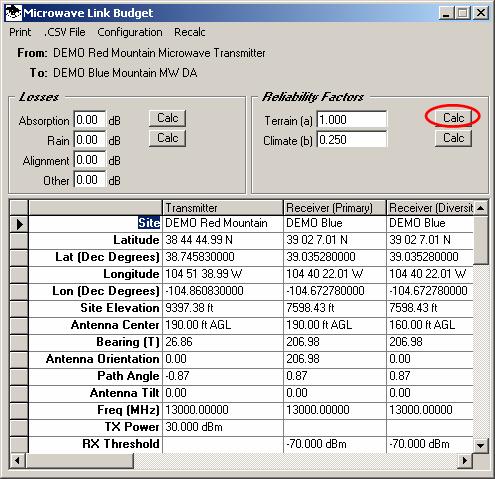
Task: Click the horizontal scroll right arrow
Action: pos(465,461)
